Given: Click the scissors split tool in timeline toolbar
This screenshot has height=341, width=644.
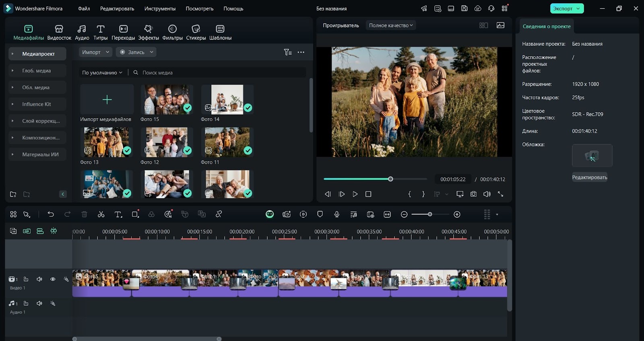Looking at the screenshot, I should tap(101, 214).
